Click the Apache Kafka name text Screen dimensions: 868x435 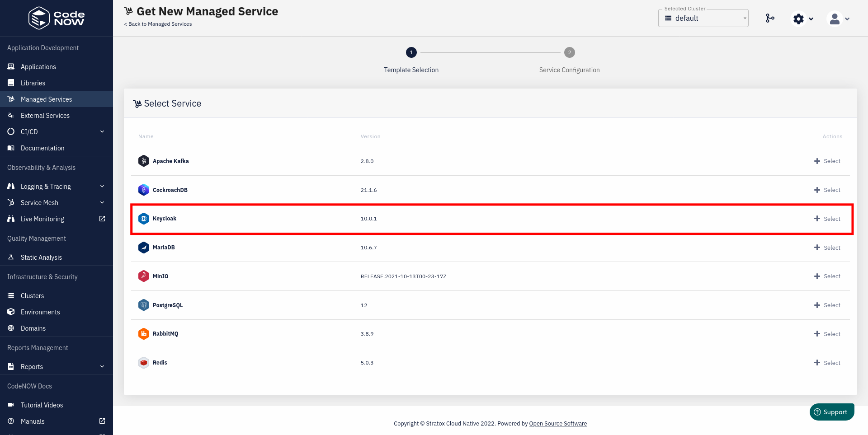[171, 161]
